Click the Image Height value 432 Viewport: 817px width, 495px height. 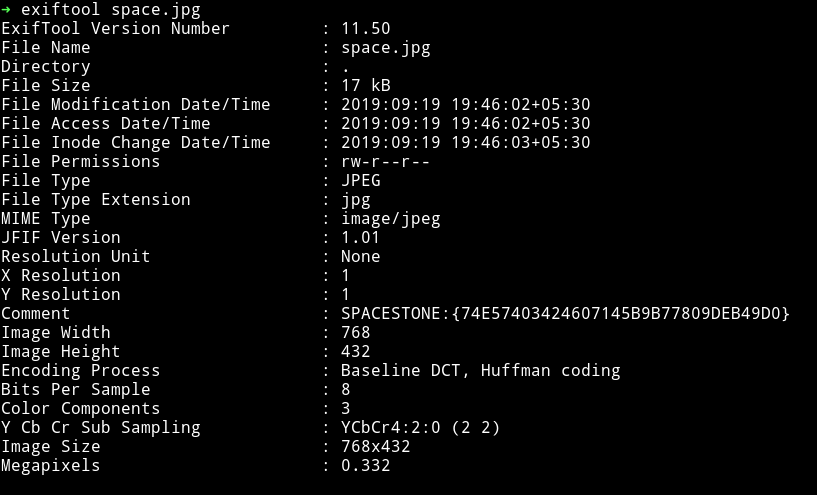[356, 351]
